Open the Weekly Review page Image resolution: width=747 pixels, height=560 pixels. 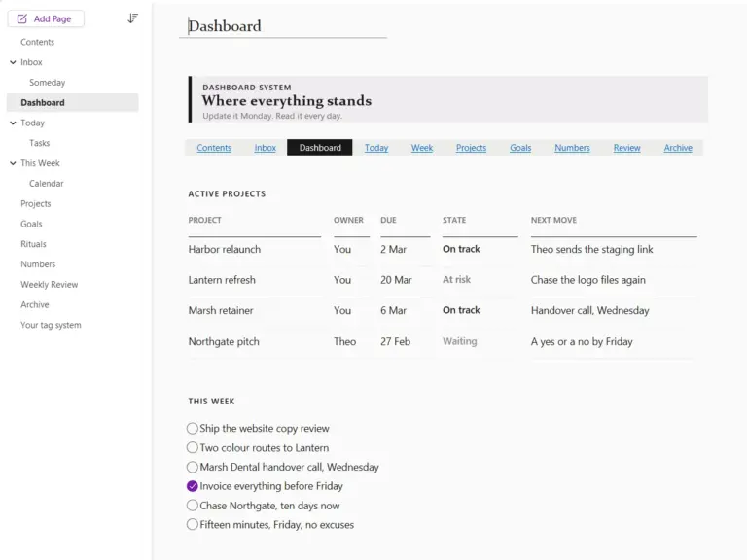(49, 284)
